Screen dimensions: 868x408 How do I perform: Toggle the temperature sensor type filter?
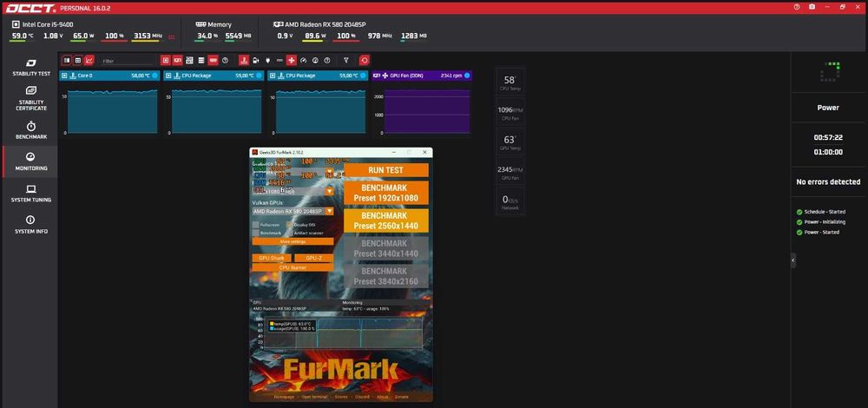click(x=244, y=61)
